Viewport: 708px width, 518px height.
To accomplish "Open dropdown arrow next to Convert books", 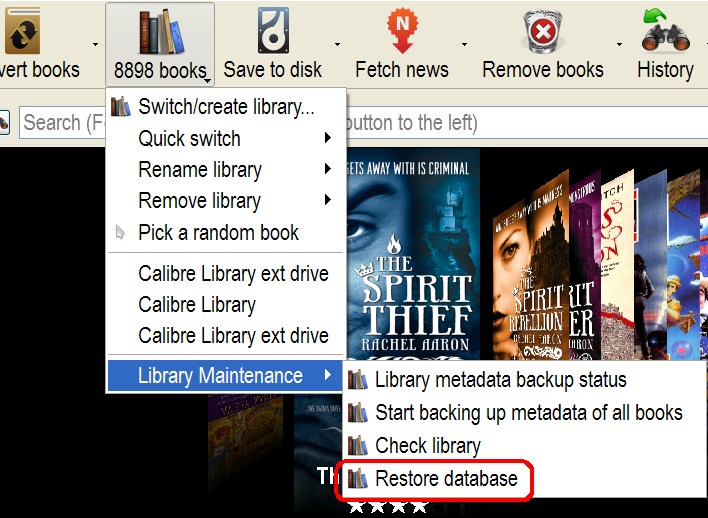I will point(95,44).
